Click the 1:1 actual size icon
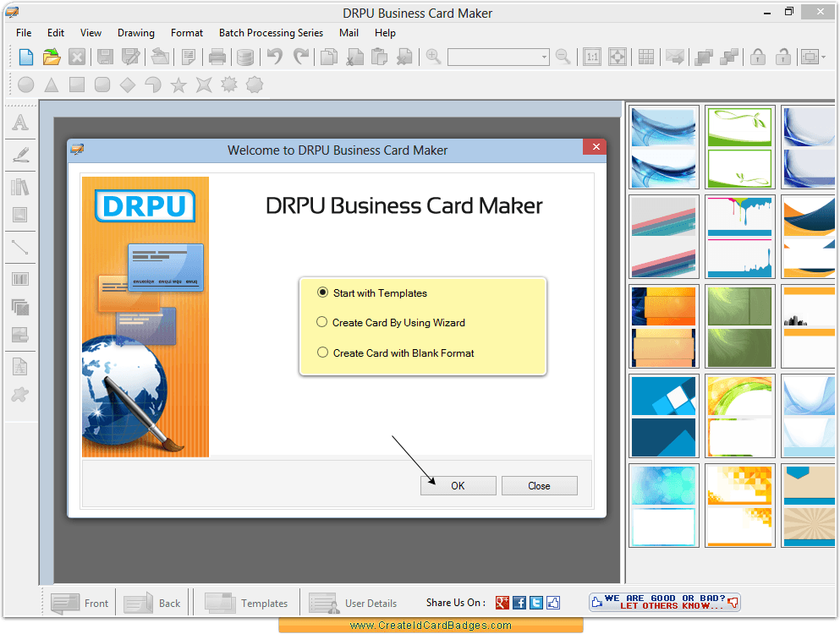 coord(592,57)
